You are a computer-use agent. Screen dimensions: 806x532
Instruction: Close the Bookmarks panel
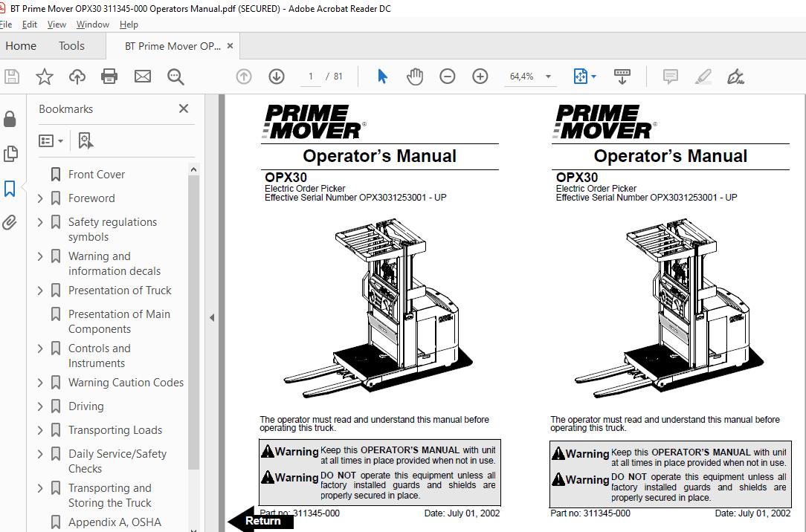[x=184, y=108]
